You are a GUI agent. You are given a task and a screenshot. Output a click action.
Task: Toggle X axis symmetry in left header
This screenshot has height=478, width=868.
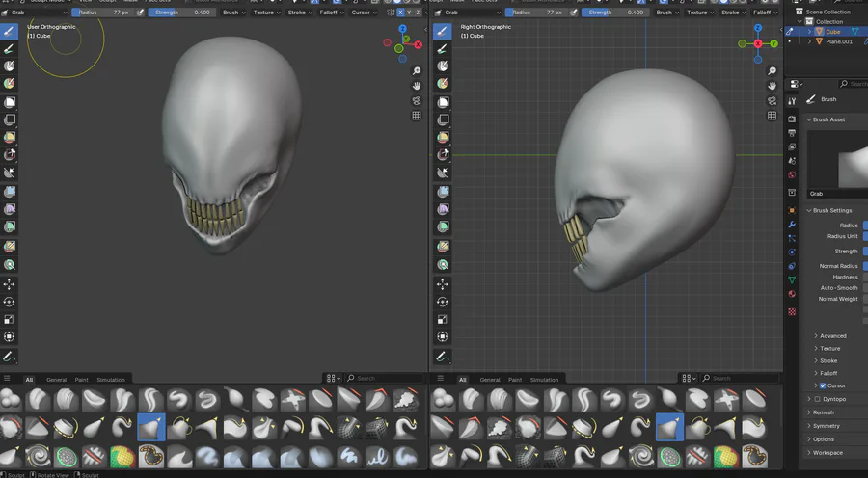(400, 13)
